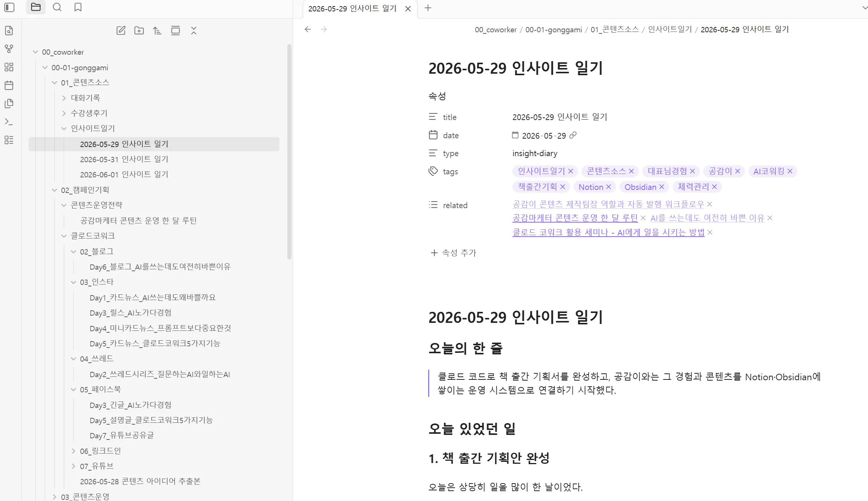Collapse the 03_인스타 folder
The image size is (868, 501).
(x=73, y=282)
